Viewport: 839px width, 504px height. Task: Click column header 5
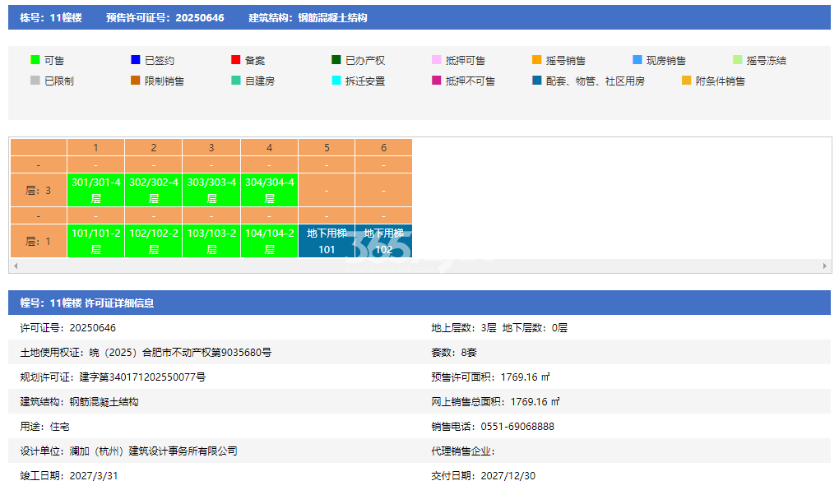pos(327,148)
